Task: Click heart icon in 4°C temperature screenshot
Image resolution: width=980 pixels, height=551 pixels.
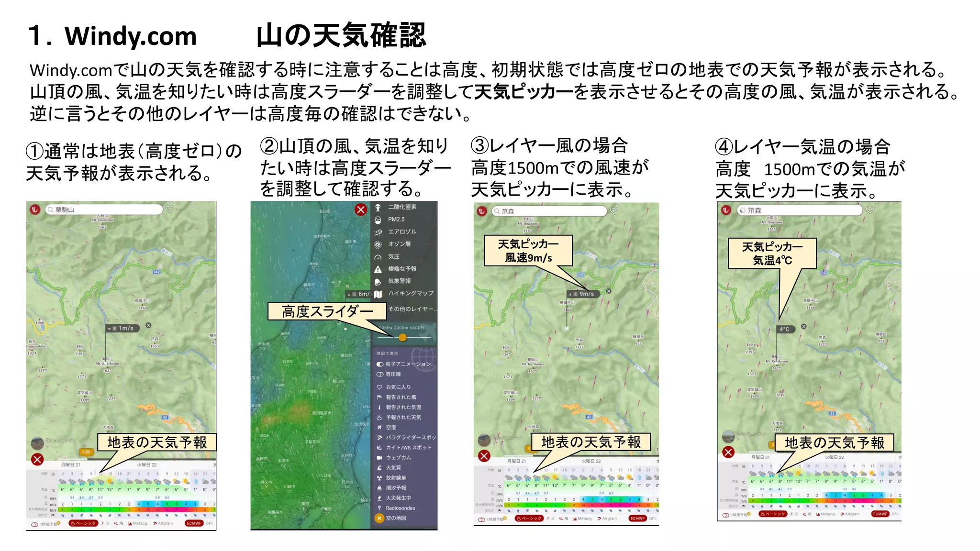Action: [x=870, y=209]
